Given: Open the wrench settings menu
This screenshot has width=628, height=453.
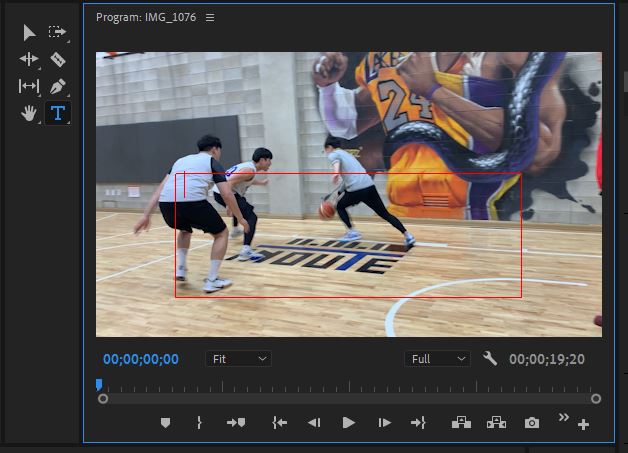Looking at the screenshot, I should (490, 358).
